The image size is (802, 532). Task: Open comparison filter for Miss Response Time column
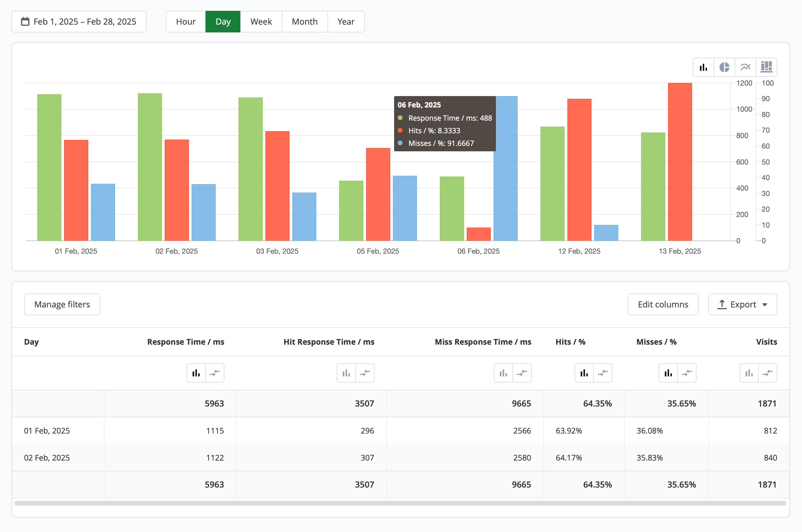point(522,373)
